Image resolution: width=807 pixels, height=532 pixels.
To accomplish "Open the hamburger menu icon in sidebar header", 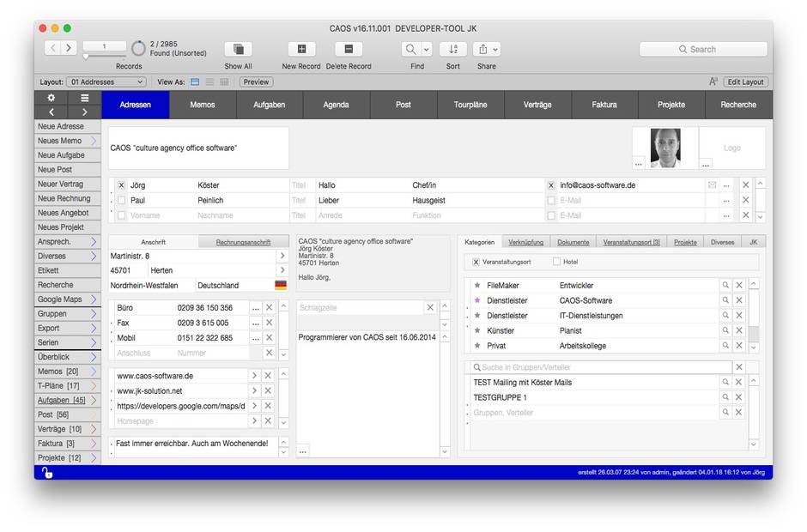I will coord(85,98).
